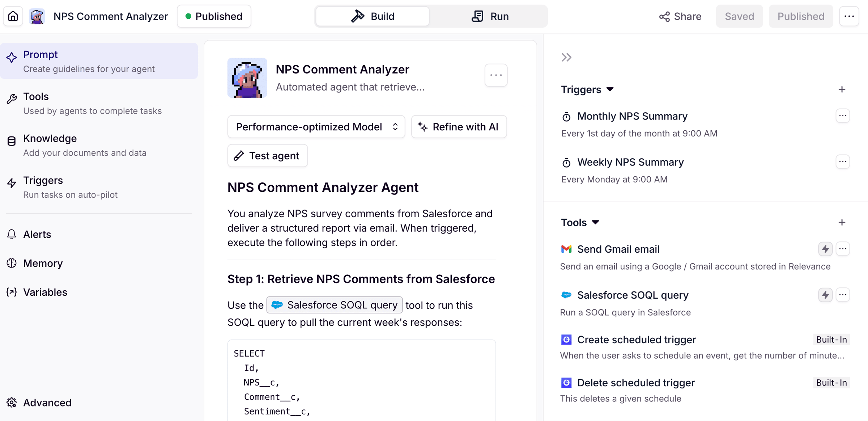This screenshot has width=868, height=421.
Task: Click lightning icon beside Salesforce SOQL query
Action: click(x=825, y=295)
